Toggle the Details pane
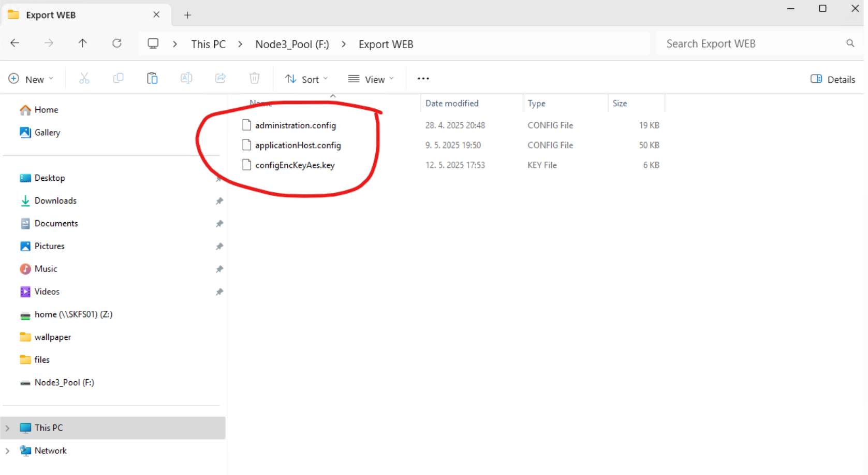Viewport: 868px width, 475px height. [x=832, y=79]
